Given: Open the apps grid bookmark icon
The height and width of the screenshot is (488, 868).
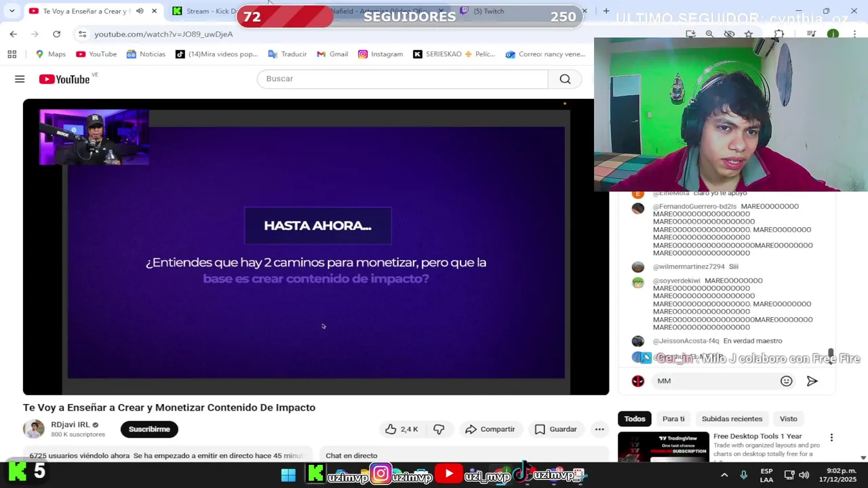Looking at the screenshot, I should (12, 54).
